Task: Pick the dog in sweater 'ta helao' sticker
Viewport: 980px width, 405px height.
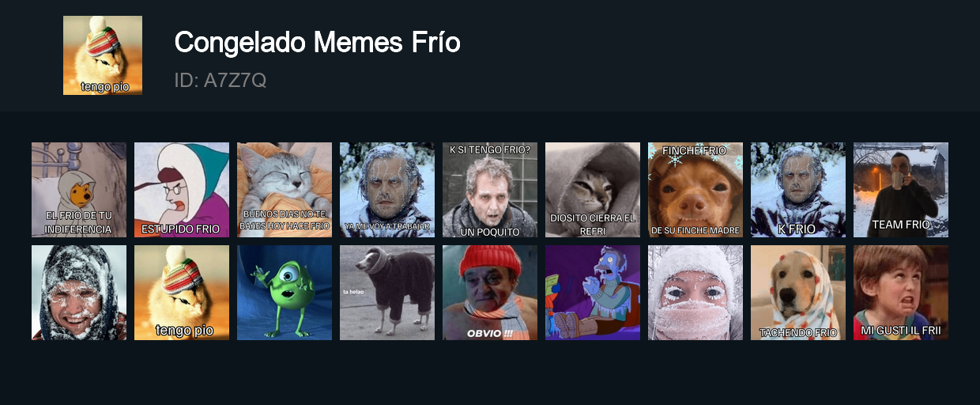Action: [387, 293]
